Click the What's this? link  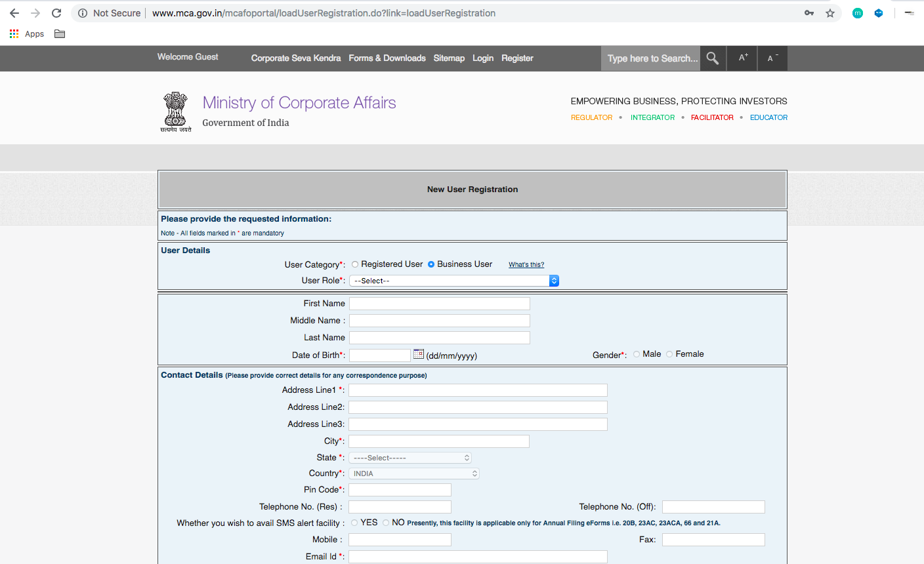[x=526, y=265]
